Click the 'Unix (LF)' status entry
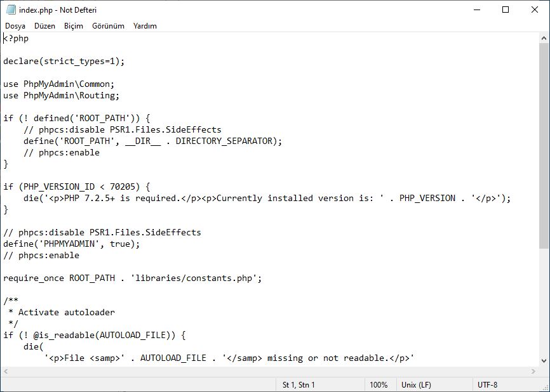The width and height of the screenshot is (550, 392). tap(416, 384)
